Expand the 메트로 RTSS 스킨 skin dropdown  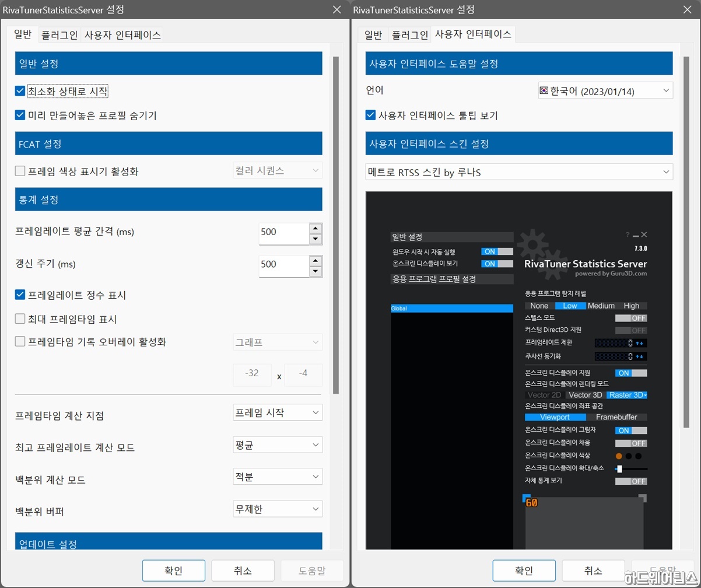[519, 172]
